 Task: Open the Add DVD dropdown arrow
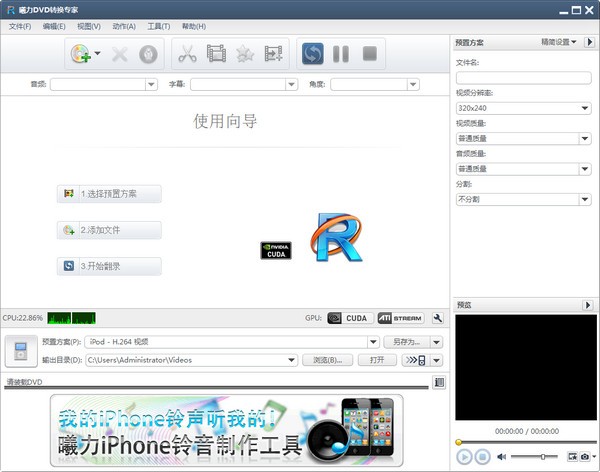[x=98, y=53]
